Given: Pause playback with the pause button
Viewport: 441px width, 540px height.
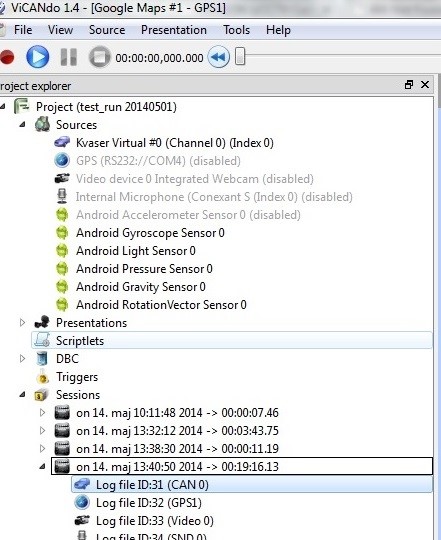Looking at the screenshot, I should pos(69,57).
